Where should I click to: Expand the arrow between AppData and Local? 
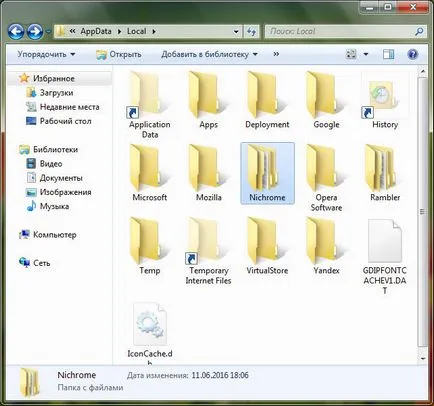coord(119,31)
